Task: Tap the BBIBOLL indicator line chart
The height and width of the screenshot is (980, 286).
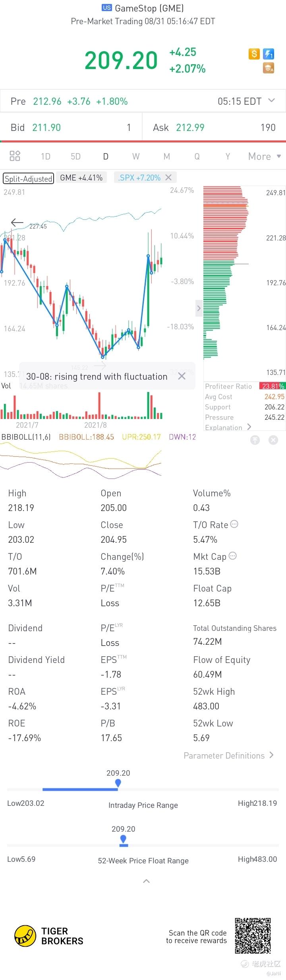Action: click(x=81, y=461)
